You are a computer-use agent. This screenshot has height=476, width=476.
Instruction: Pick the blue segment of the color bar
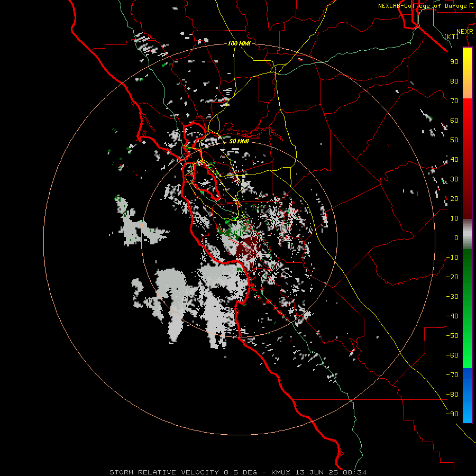467,396
